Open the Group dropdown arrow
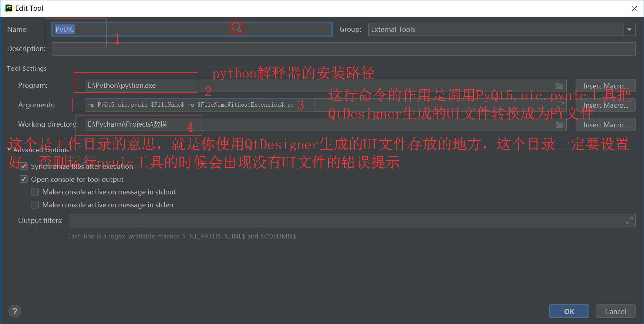Image resolution: width=644 pixels, height=324 pixels. pos(629,30)
